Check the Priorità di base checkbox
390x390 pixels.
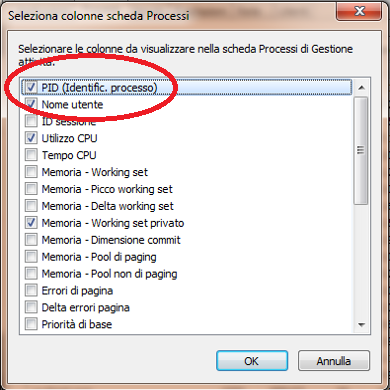pyautogui.click(x=31, y=324)
